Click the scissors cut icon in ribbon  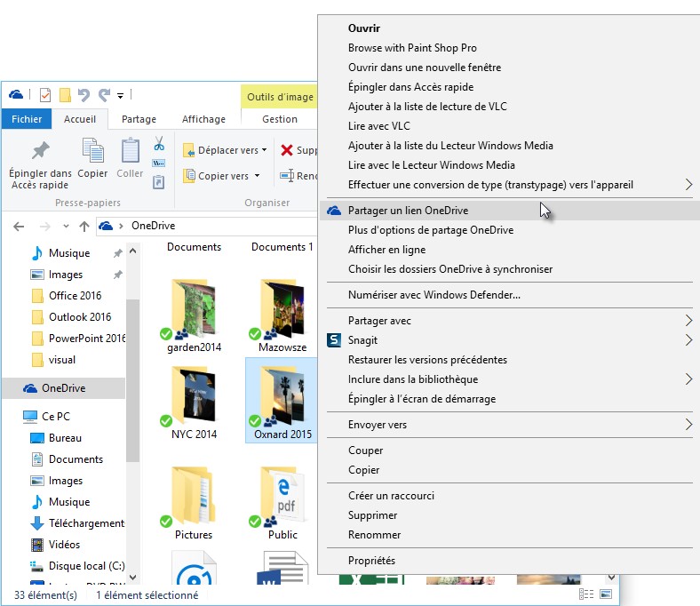pos(159,144)
